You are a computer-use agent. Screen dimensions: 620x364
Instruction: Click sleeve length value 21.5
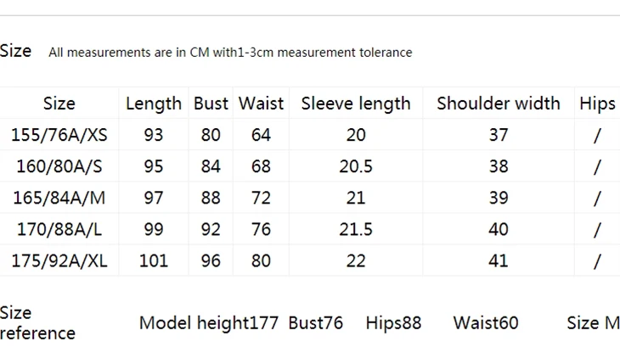tap(356, 230)
